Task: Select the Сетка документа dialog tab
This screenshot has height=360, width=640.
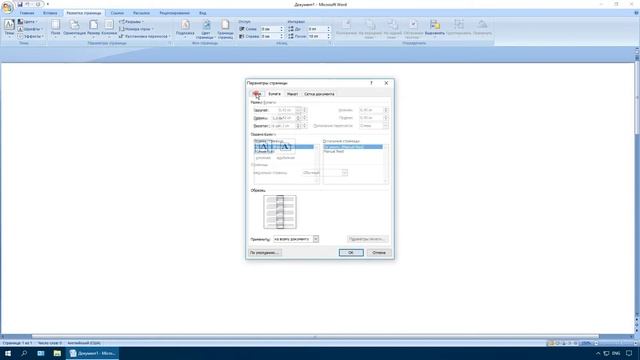Action: (319, 94)
